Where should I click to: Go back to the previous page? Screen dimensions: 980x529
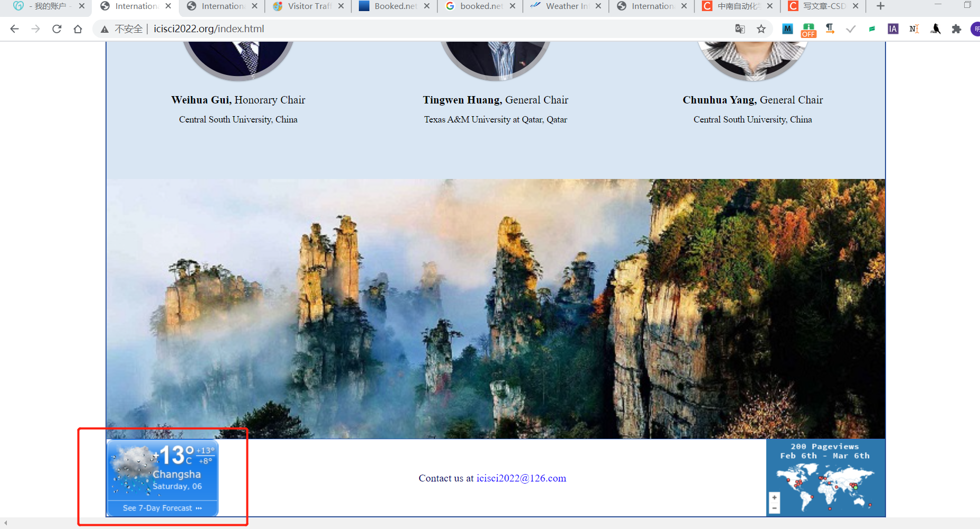(x=15, y=29)
